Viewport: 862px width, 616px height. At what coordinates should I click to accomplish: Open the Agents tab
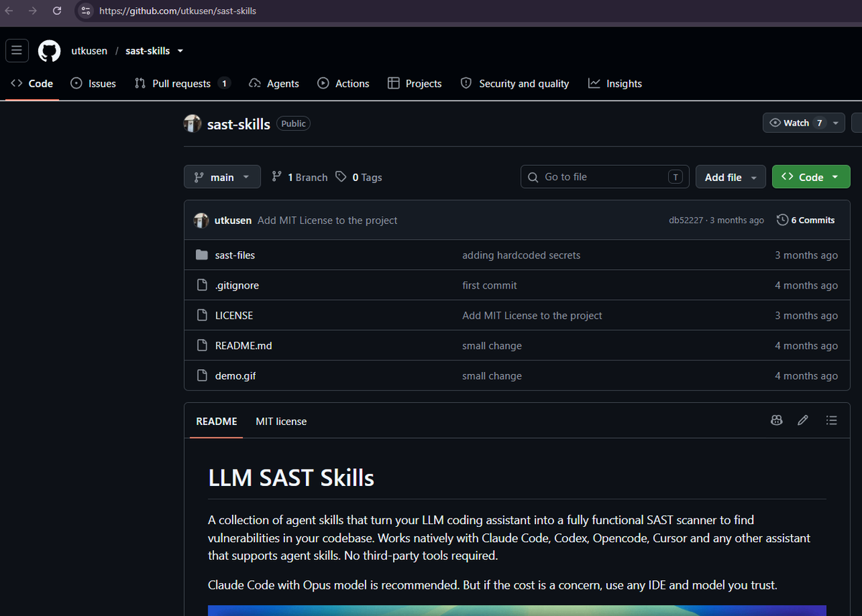pyautogui.click(x=274, y=83)
